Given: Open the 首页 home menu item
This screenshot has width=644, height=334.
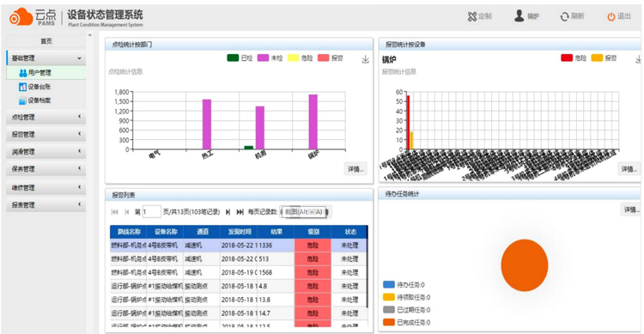Looking at the screenshot, I should click(46, 41).
